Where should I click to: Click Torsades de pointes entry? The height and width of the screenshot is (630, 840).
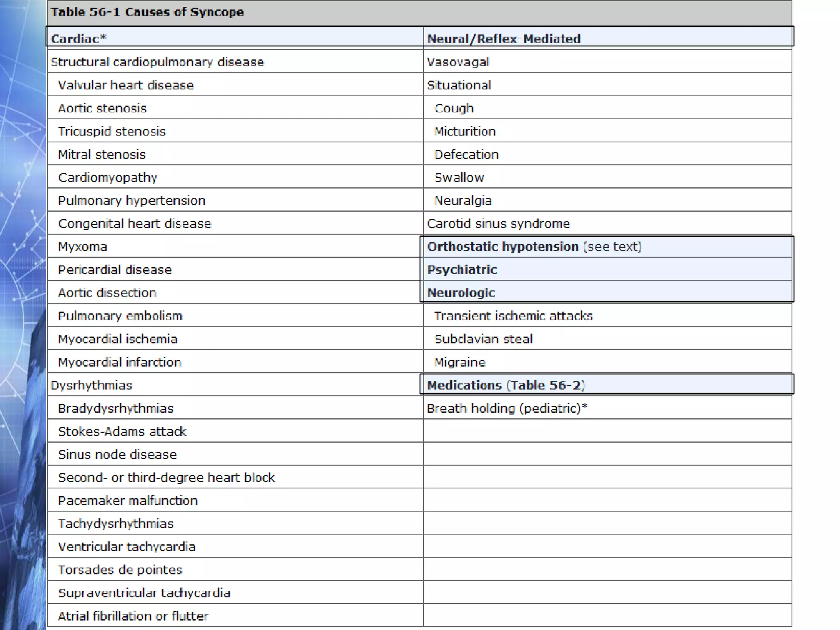pos(120,570)
